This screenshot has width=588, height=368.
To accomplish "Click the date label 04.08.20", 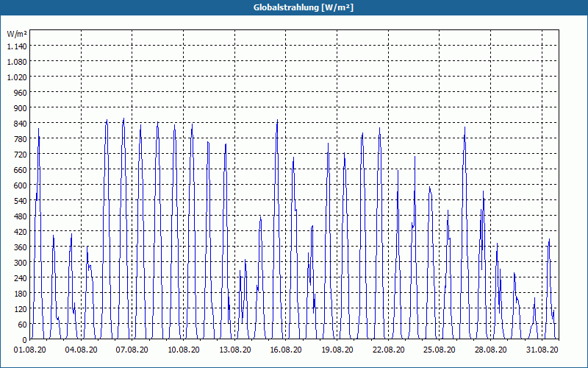I will coord(81,350).
